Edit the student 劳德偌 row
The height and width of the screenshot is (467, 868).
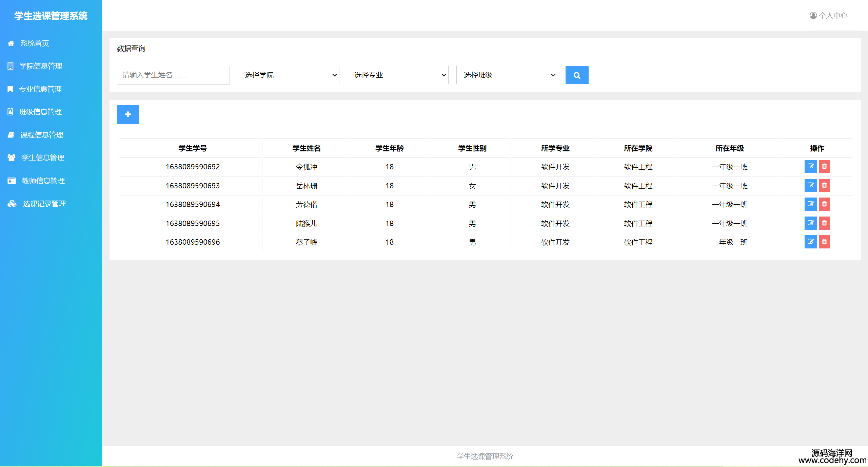(810, 204)
